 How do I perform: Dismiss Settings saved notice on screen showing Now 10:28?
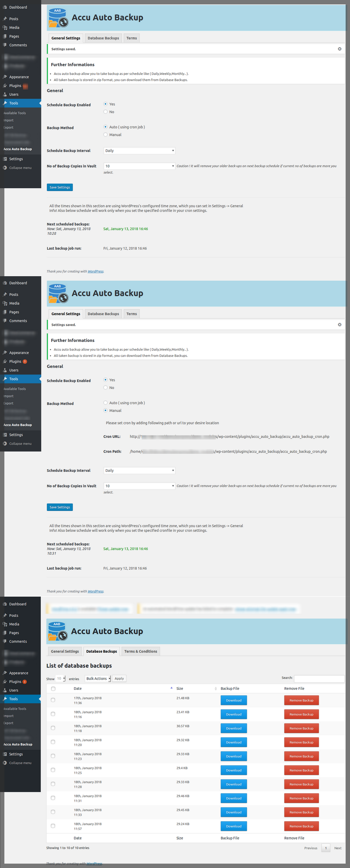339,49
